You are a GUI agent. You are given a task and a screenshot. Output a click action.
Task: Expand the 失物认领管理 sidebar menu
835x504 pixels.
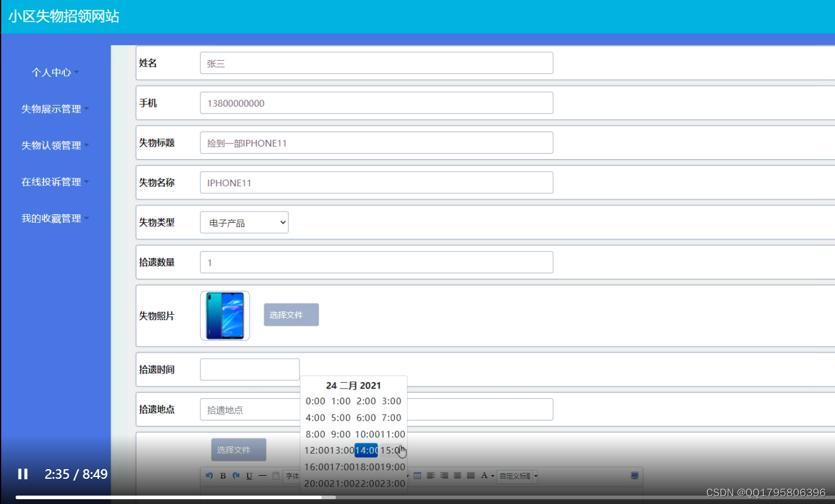coord(55,145)
